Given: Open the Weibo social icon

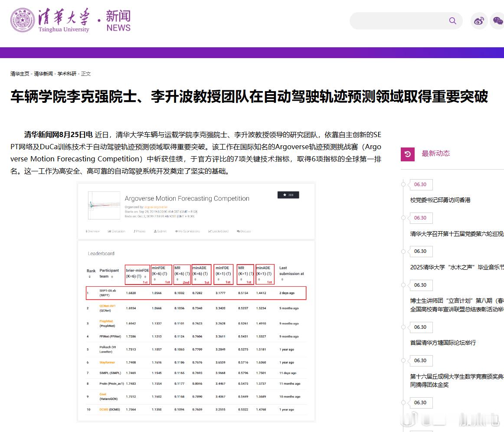Looking at the screenshot, I should pos(479,21).
